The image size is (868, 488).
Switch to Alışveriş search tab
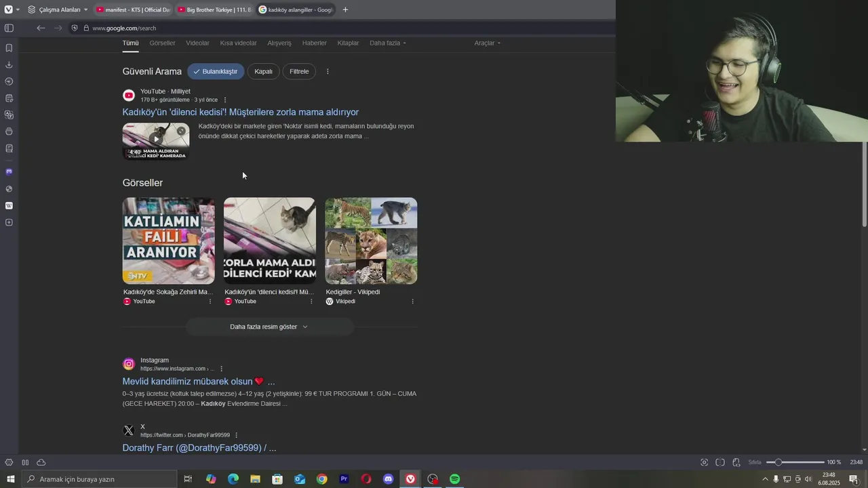(279, 43)
